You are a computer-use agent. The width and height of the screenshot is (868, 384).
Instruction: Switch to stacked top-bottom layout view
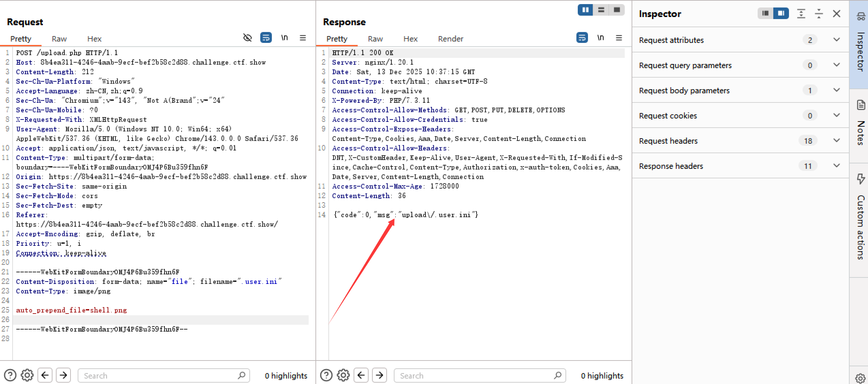coord(601,10)
